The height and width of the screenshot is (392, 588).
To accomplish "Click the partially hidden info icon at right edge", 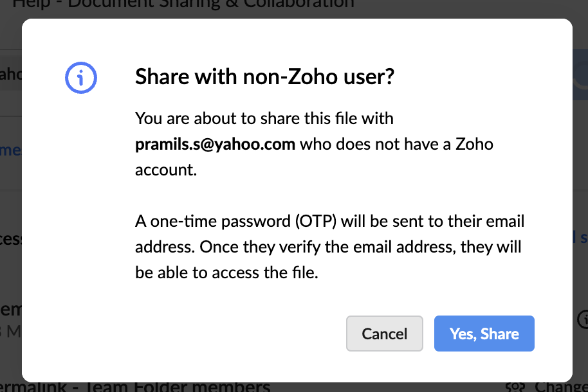I will 582,319.
